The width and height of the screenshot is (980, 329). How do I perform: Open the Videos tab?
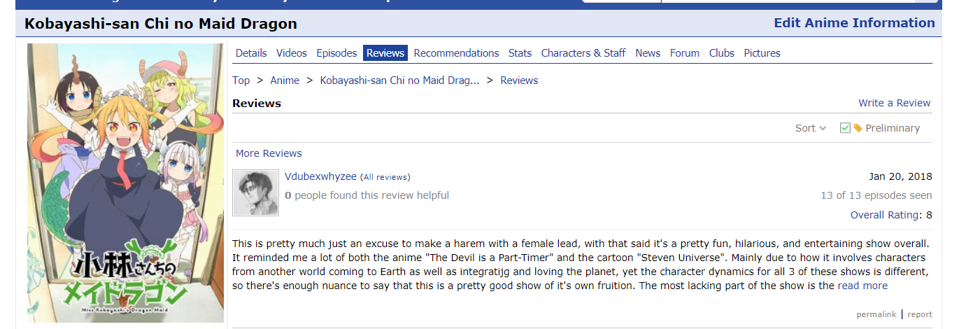click(x=292, y=53)
